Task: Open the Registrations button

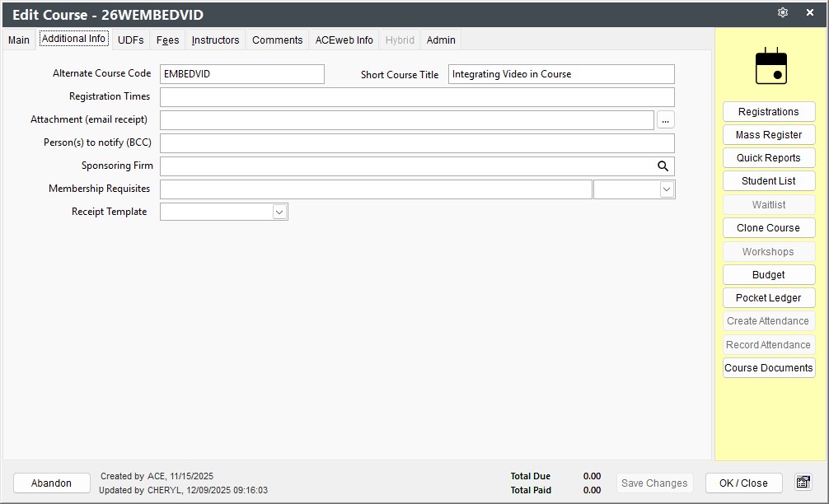Action: 769,111
